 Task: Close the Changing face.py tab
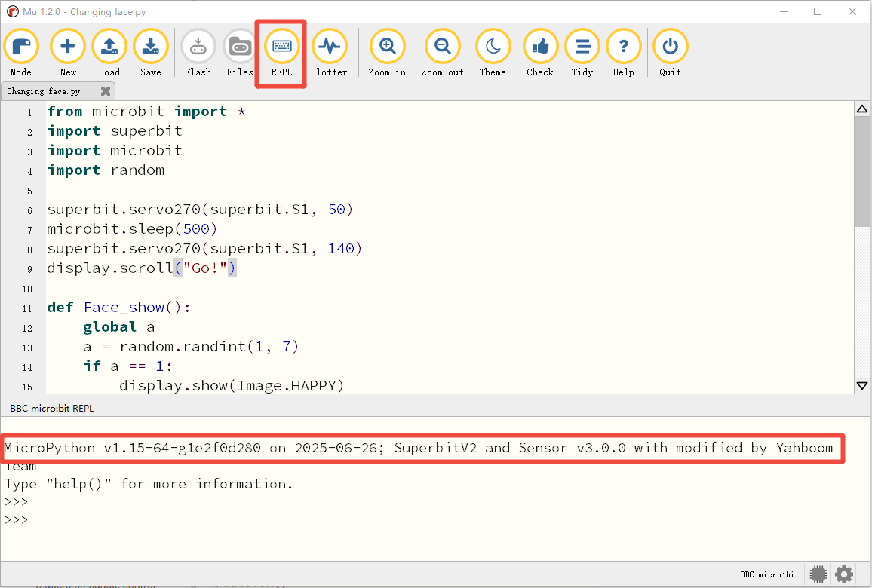(x=106, y=91)
